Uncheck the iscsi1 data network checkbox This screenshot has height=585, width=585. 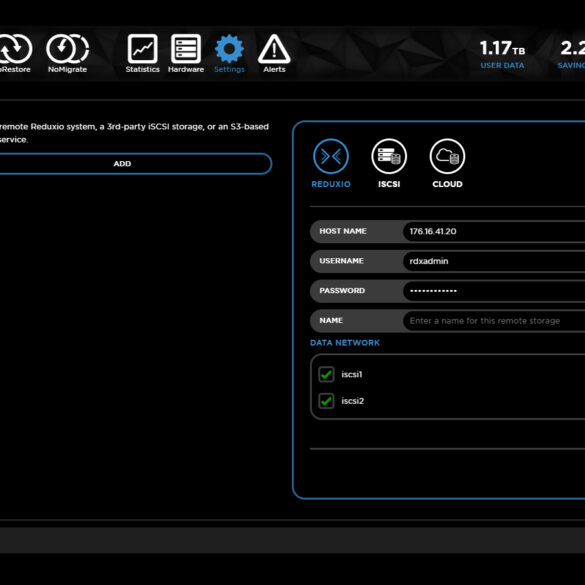pyautogui.click(x=326, y=374)
